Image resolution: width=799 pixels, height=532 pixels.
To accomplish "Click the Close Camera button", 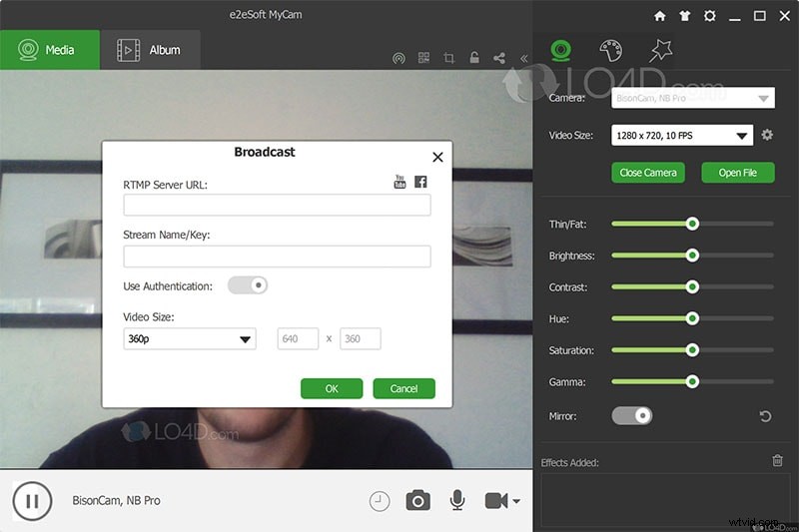I will [x=648, y=173].
